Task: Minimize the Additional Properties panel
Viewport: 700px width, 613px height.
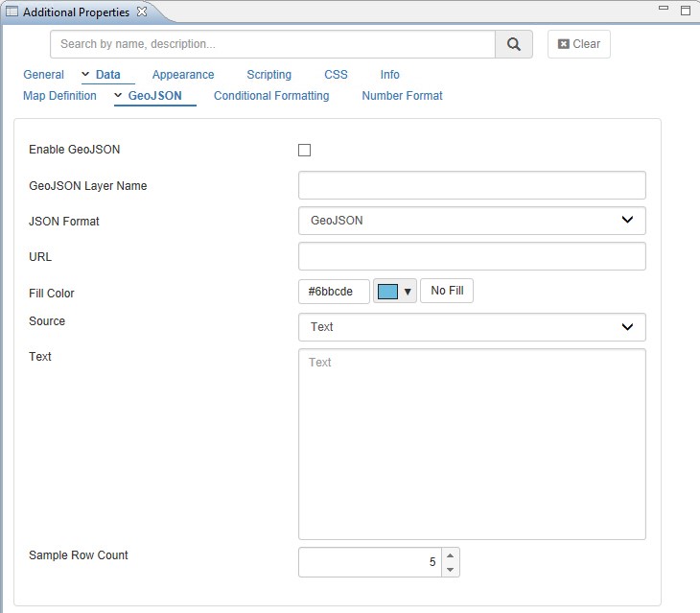Action: click(664, 9)
